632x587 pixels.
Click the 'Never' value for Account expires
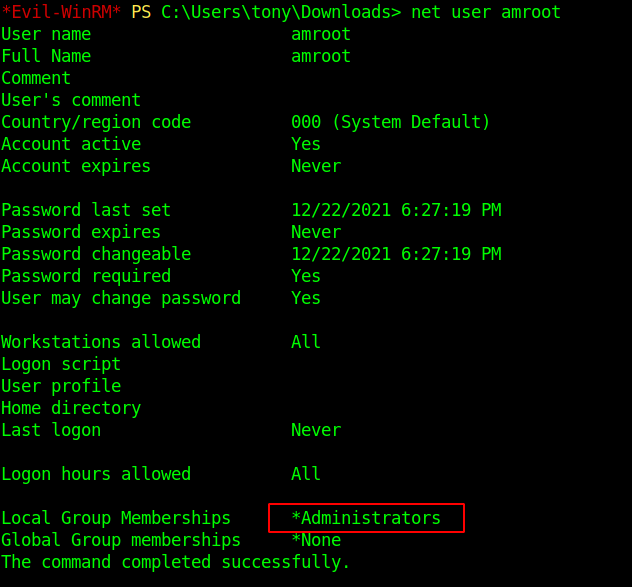click(x=316, y=166)
